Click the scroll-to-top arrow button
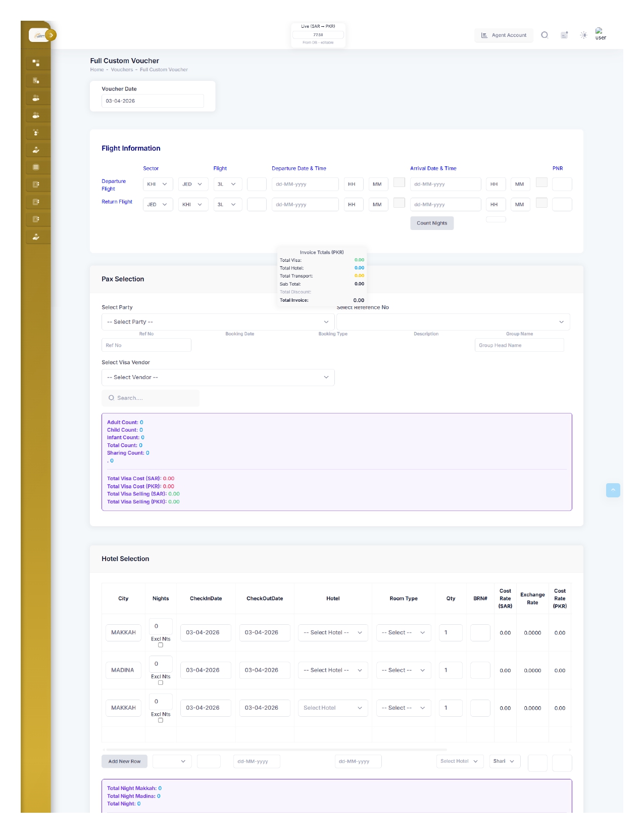Image resolution: width=644 pixels, height=834 pixels. click(613, 490)
